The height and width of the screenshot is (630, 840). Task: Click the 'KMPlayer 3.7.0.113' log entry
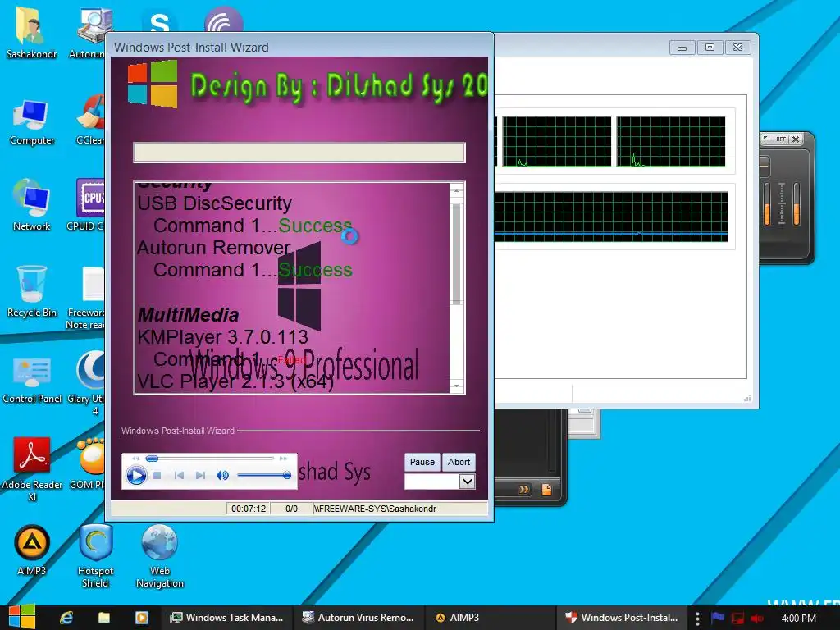222,337
